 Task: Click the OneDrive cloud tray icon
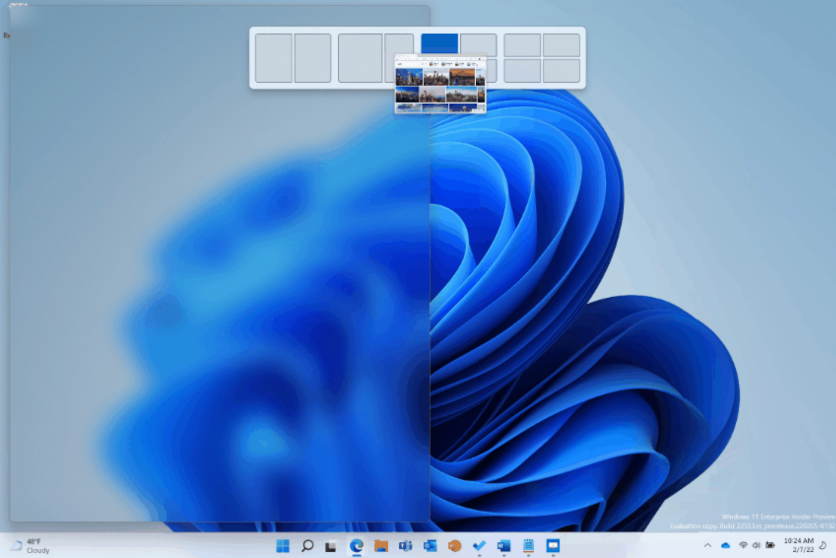726,545
